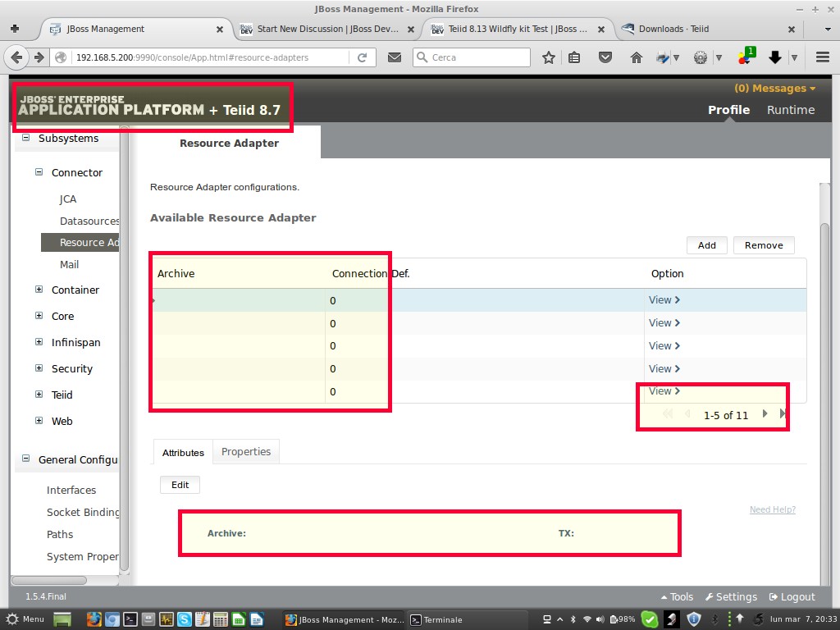Jump to last page of resource adapters
Image resolution: width=840 pixels, height=630 pixels.
(x=782, y=413)
